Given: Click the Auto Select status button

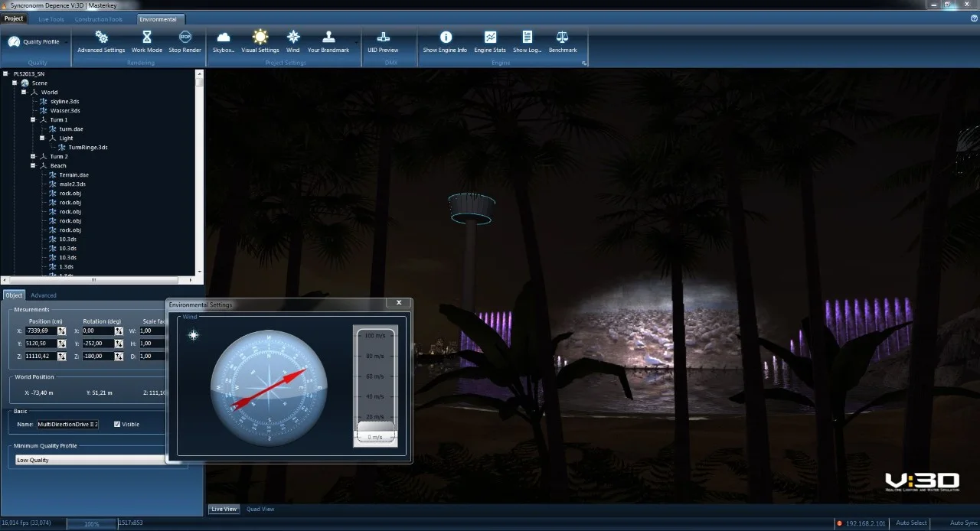Looking at the screenshot, I should click(911, 523).
